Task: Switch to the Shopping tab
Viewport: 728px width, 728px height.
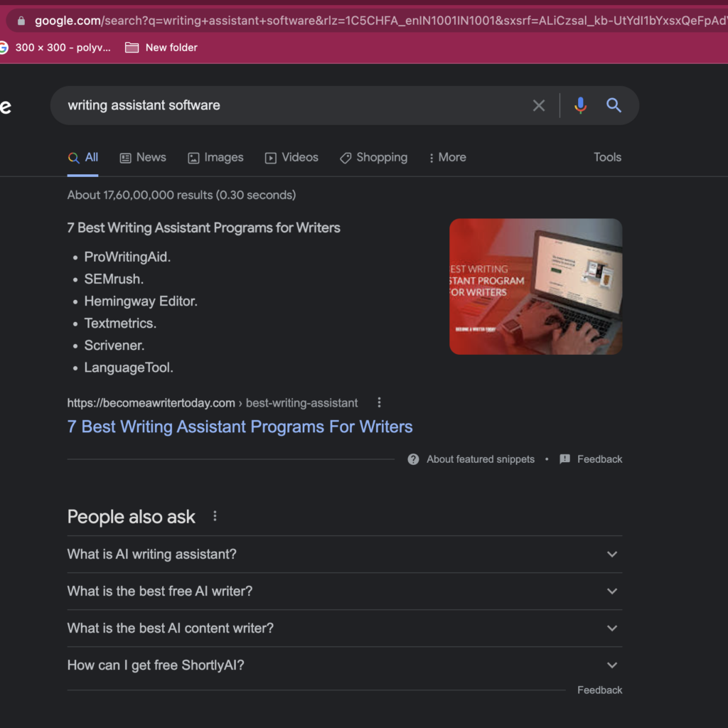Action: pos(374,157)
